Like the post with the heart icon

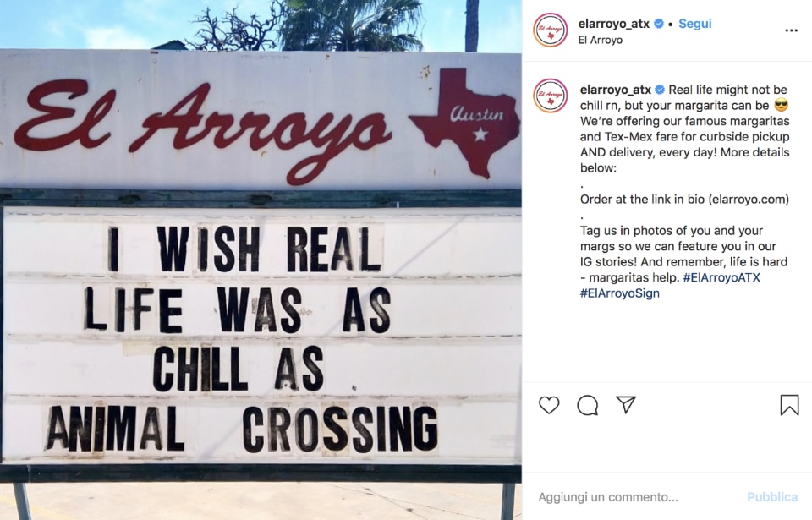(549, 404)
